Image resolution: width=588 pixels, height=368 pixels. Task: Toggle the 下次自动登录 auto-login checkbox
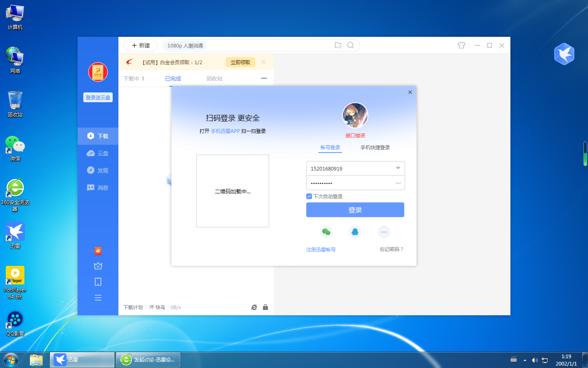pyautogui.click(x=309, y=196)
